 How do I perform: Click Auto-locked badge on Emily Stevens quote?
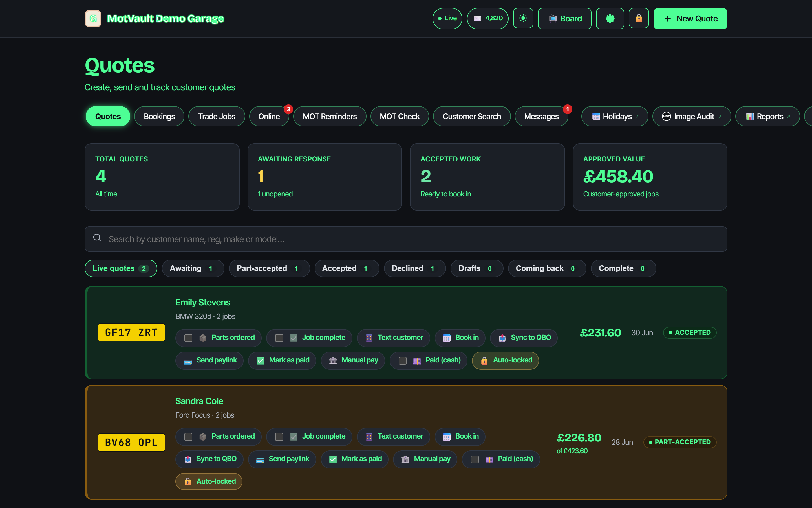coord(505,360)
